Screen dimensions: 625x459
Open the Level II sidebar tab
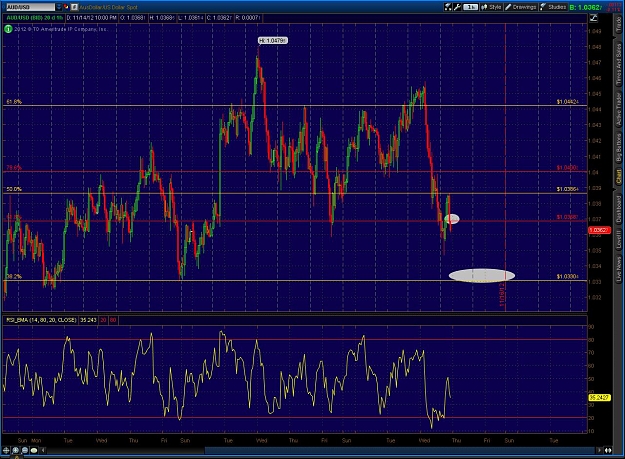coord(618,240)
